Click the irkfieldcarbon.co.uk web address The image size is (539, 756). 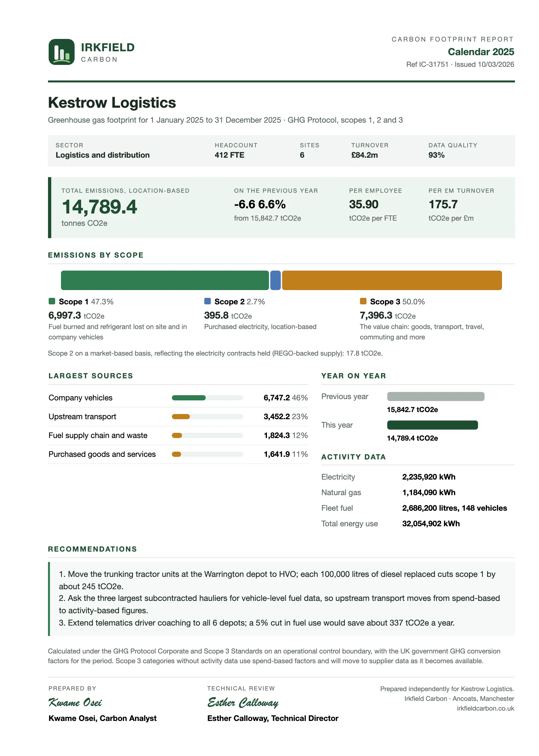pyautogui.click(x=485, y=708)
